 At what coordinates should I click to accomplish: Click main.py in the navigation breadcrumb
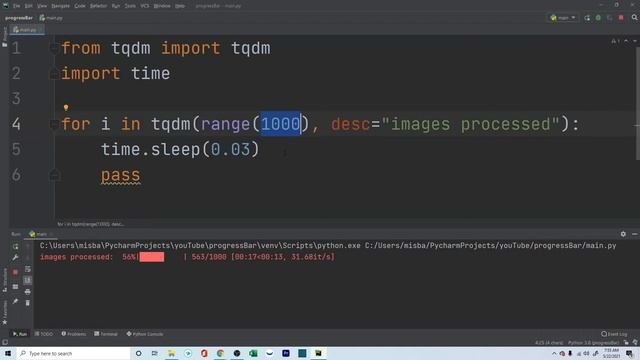point(51,18)
